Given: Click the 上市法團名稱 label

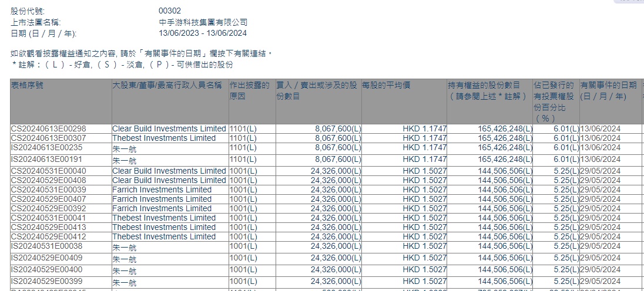Looking at the screenshot, I should coord(35,22).
